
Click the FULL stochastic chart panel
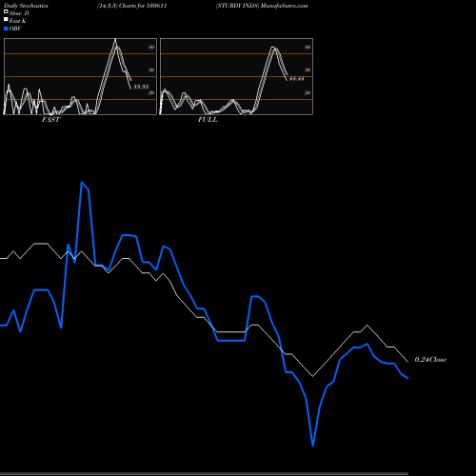[x=236, y=76]
